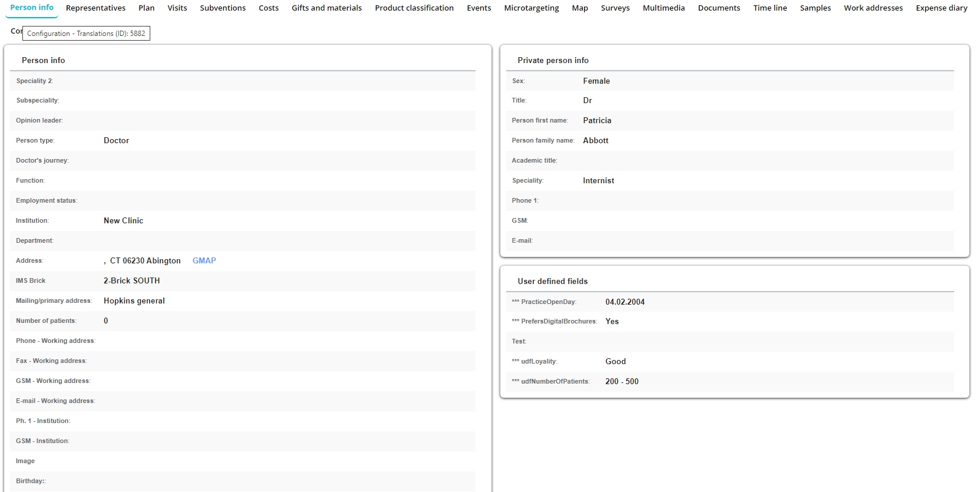Viewport: 980px width, 492px height.
Task: Click the New Clinic institution value
Action: click(x=123, y=220)
